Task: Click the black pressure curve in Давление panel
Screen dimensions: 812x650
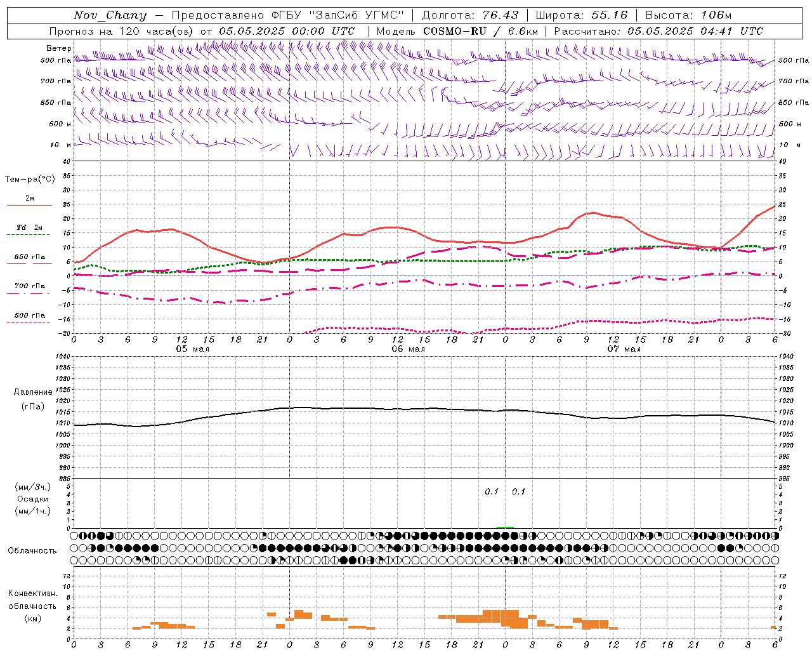Action: pos(424,409)
